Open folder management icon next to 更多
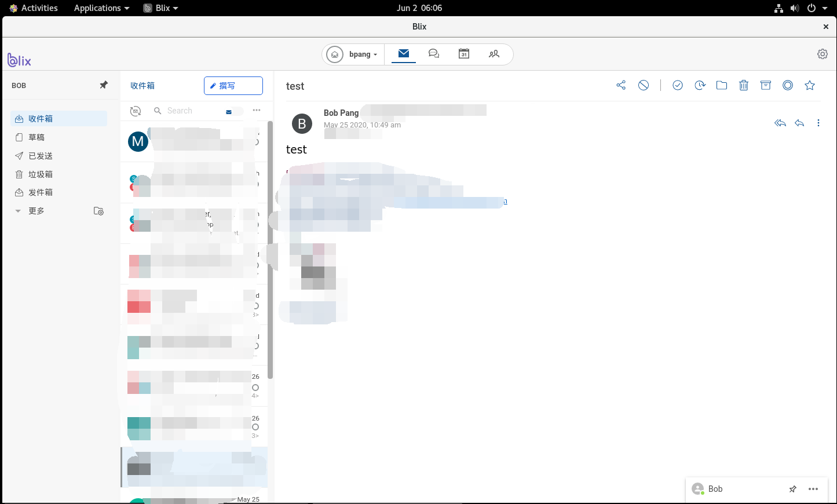Screen dimensions: 837x504 pyautogui.click(x=99, y=211)
